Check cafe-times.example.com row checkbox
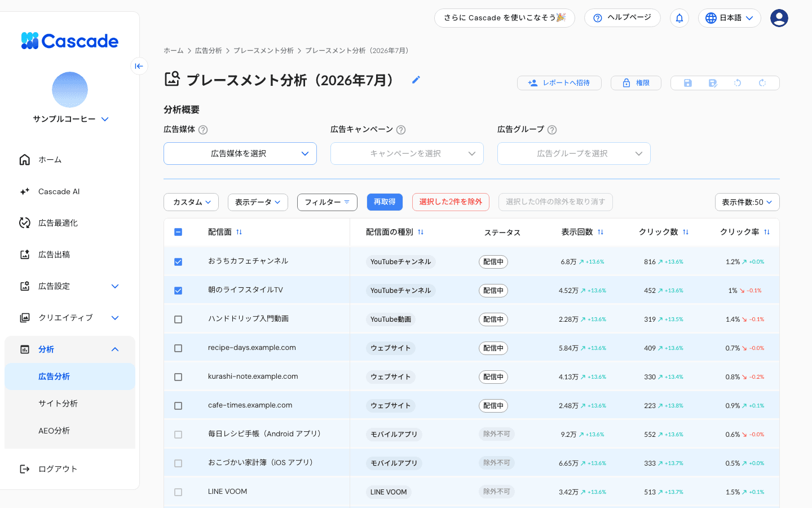 [x=178, y=406]
